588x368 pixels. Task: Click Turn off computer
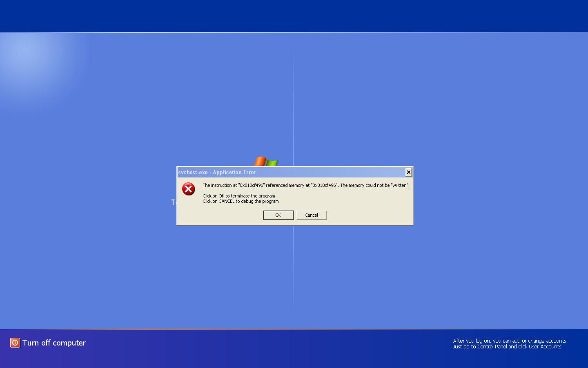[x=54, y=343]
